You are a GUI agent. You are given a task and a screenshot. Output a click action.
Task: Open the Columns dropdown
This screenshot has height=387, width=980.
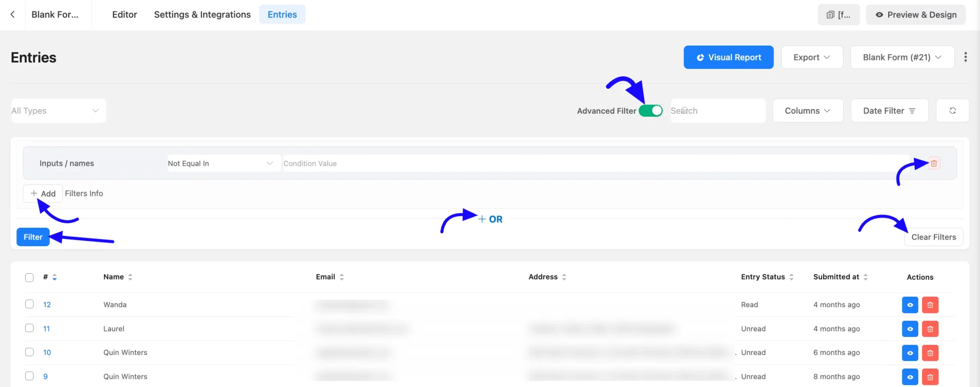point(808,111)
